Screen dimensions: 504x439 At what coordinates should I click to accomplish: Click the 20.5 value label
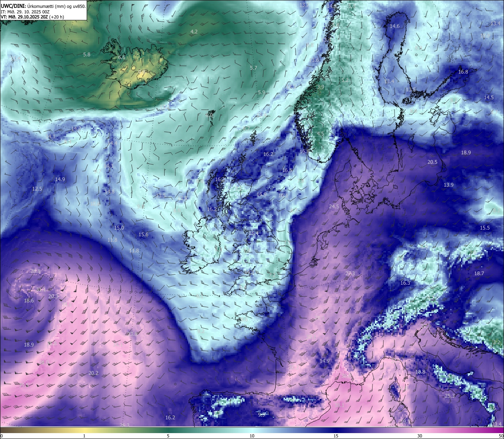(x=432, y=162)
